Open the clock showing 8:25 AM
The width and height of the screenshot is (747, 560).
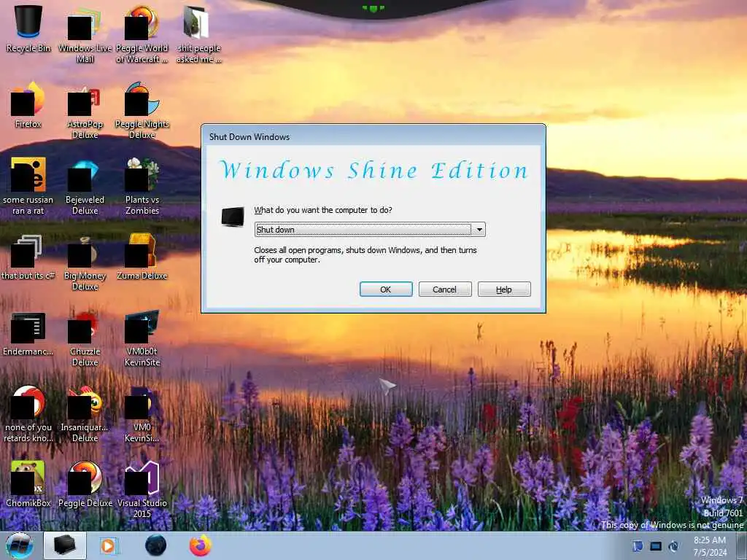[x=710, y=546]
